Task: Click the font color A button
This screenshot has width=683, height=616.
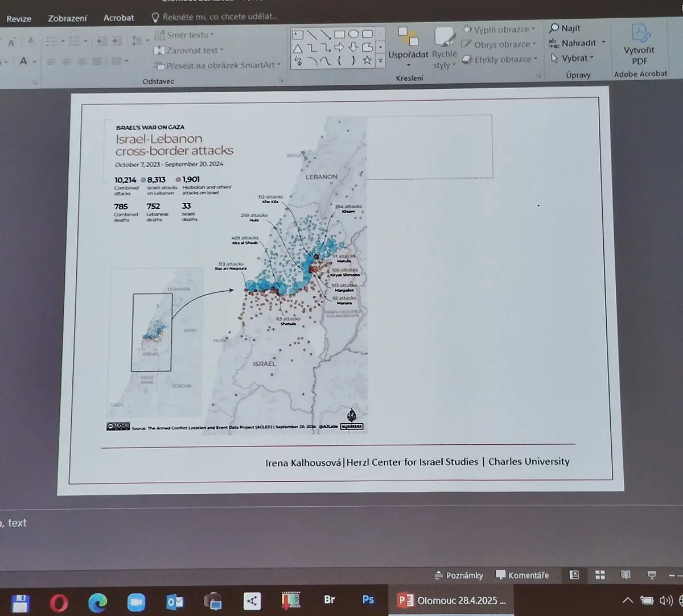Action: (24, 61)
